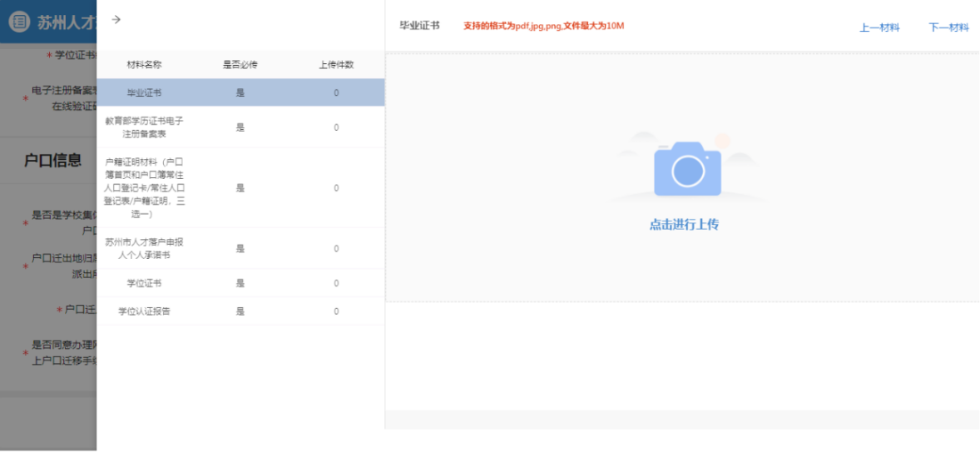Click the 上传件数 column header
Viewport: 980px width, 453px height.
tap(336, 65)
